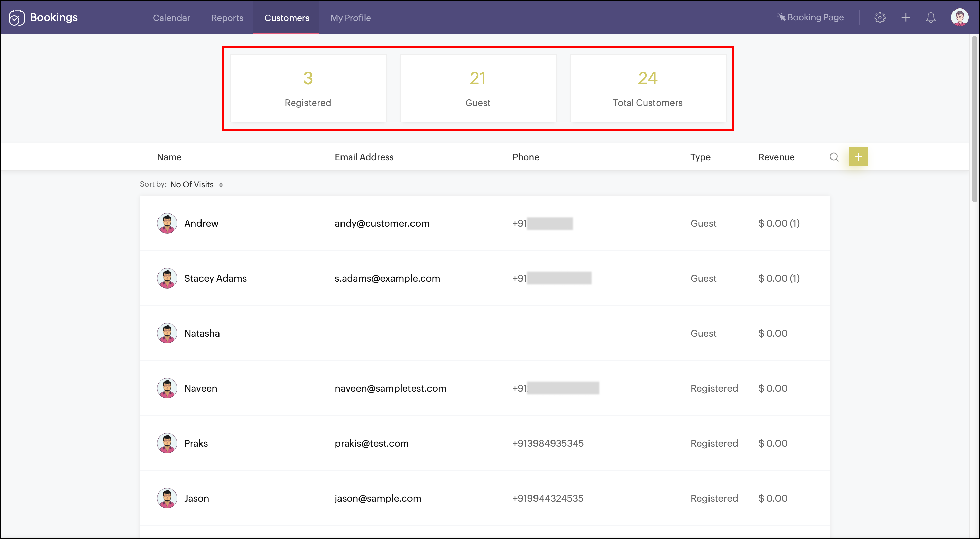Click Andrew's avatar icon
The width and height of the screenshot is (980, 539).
click(x=167, y=223)
